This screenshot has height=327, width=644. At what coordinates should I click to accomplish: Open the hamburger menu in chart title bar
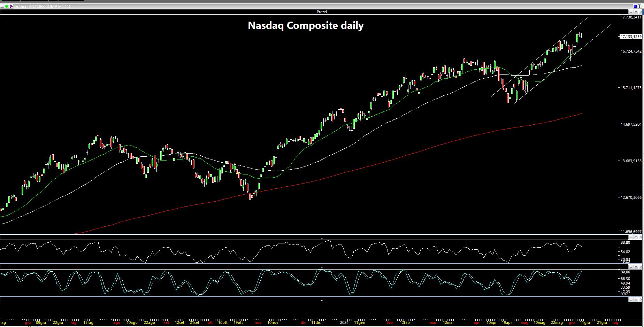click(2, 6)
